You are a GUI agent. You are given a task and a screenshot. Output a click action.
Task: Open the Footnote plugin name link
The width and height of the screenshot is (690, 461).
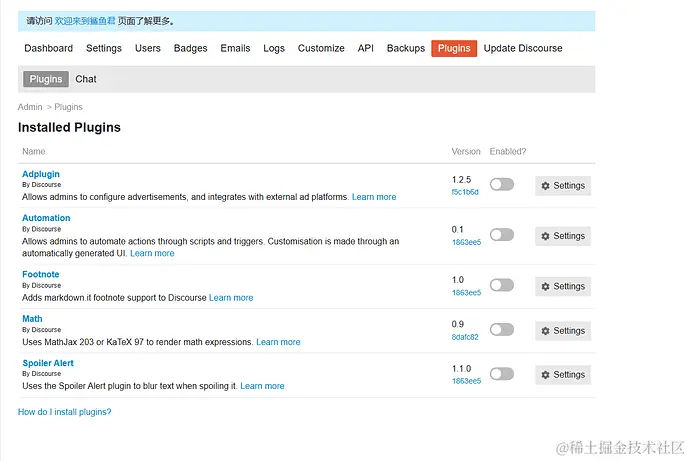40,274
